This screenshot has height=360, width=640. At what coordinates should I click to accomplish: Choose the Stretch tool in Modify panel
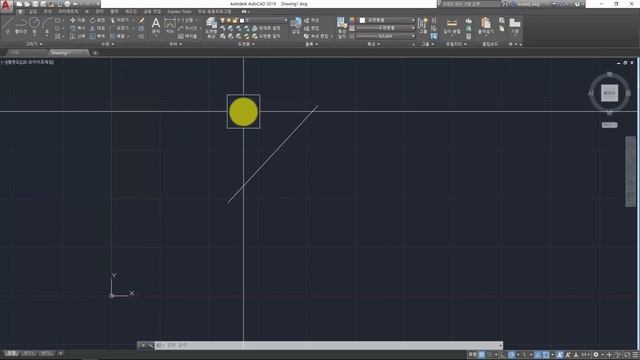[x=77, y=36]
